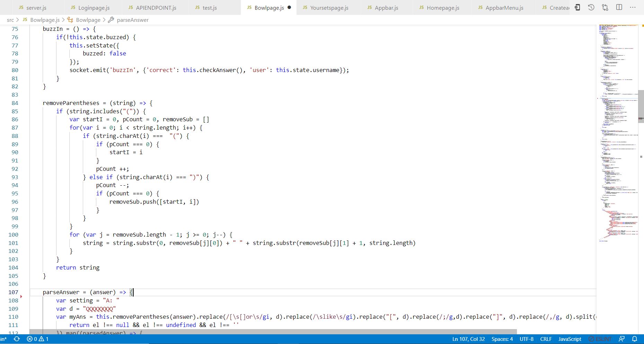Split the editor to the right

click(619, 7)
